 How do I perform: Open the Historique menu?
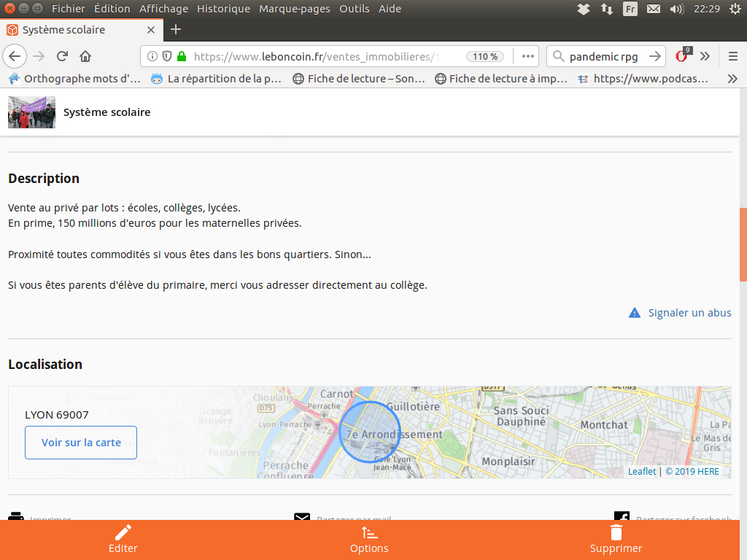[223, 9]
